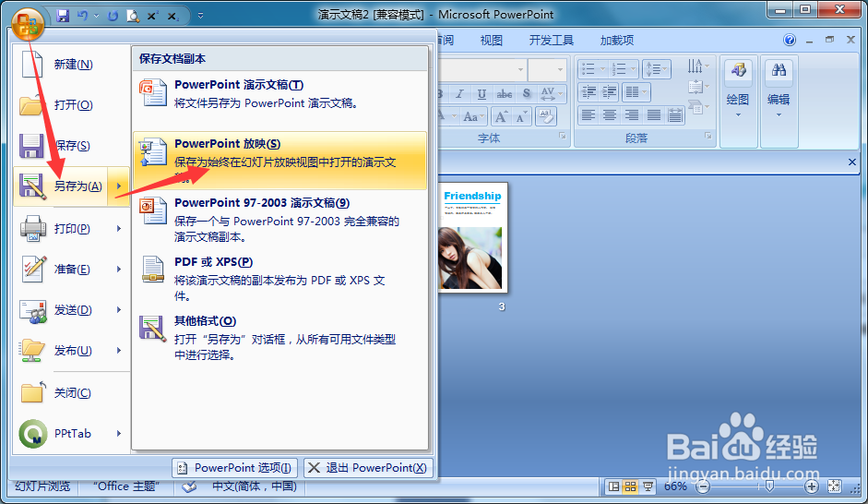Select 打开(O) in Office menu
868x504 pixels.
click(71, 104)
